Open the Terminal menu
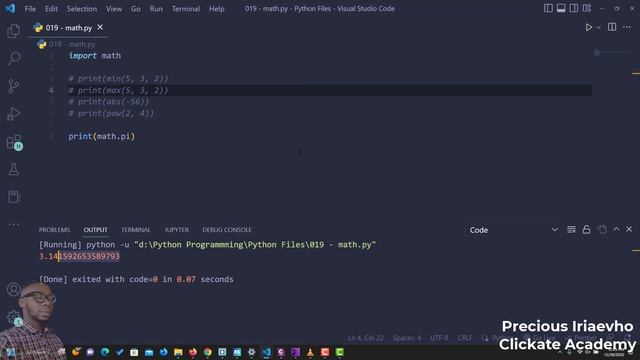 click(186, 9)
